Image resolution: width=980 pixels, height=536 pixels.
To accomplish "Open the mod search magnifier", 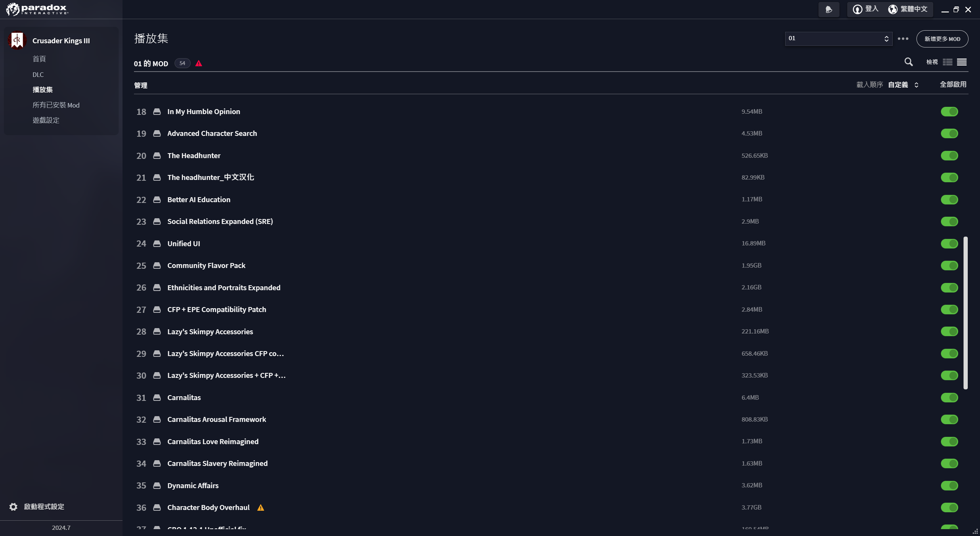I will click(x=908, y=62).
